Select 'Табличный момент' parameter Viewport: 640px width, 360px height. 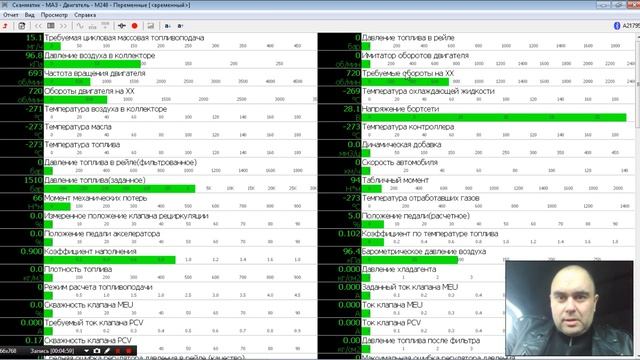[396, 180]
